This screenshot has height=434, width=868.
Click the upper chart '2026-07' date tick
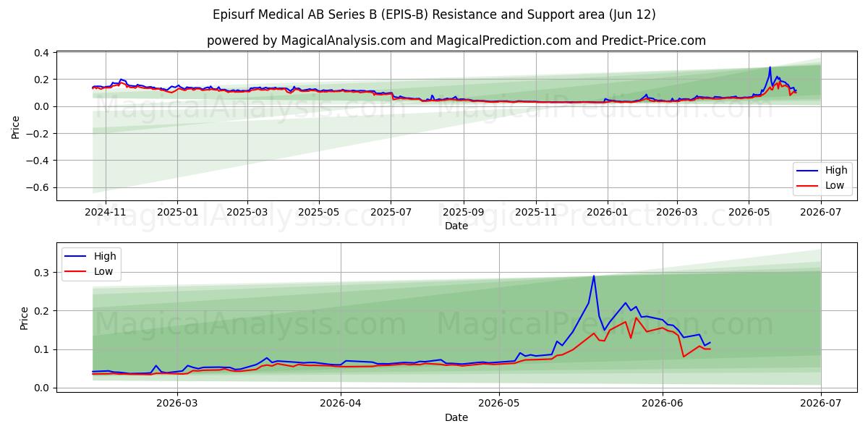(x=820, y=213)
